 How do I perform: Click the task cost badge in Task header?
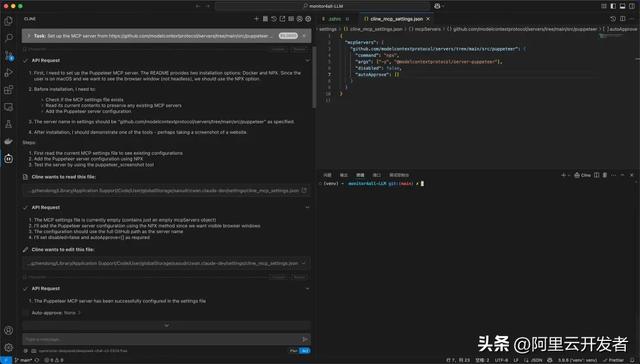coord(288,36)
